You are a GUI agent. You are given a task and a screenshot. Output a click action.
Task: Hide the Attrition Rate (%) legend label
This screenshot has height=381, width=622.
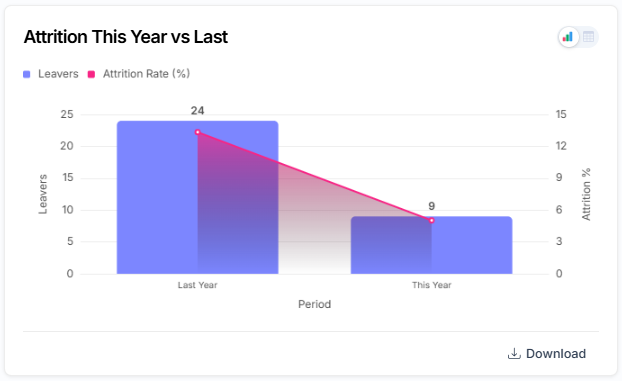point(146,74)
